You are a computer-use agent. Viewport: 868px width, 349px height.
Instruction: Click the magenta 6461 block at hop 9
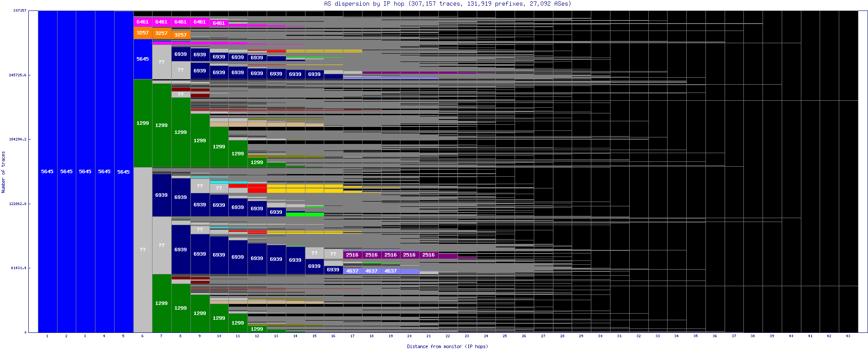tap(200, 22)
